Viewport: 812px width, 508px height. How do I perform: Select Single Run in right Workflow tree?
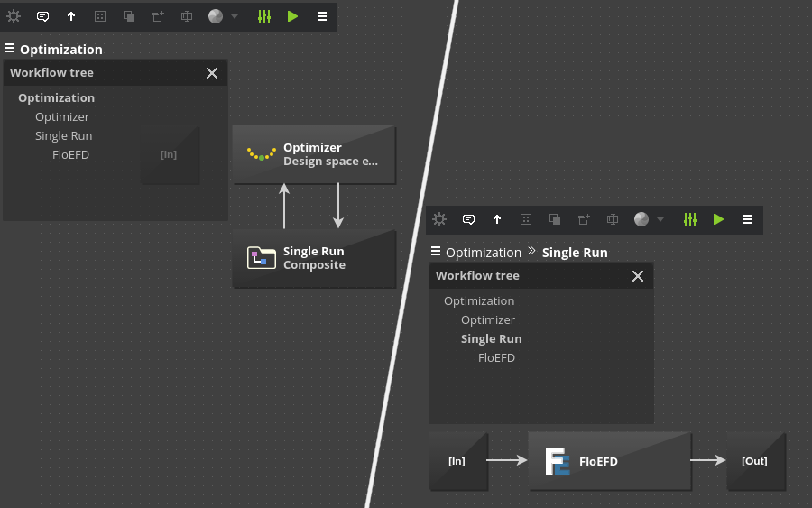492,338
